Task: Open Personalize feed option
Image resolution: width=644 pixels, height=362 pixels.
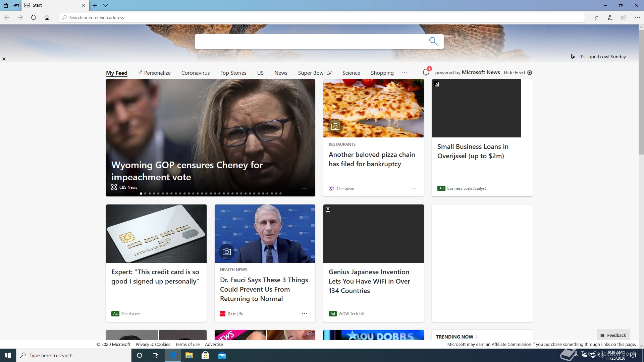Action: pos(154,73)
